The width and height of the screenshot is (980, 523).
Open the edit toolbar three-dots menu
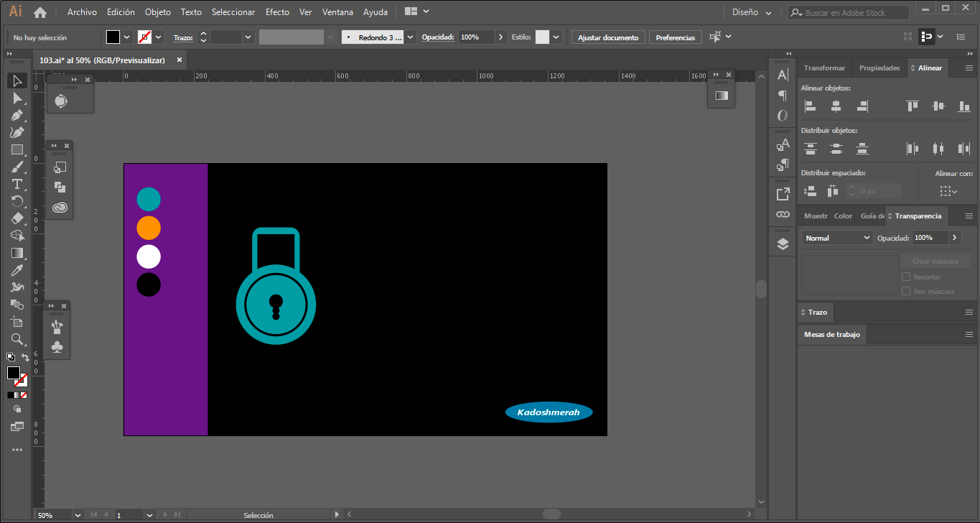pos(17,450)
